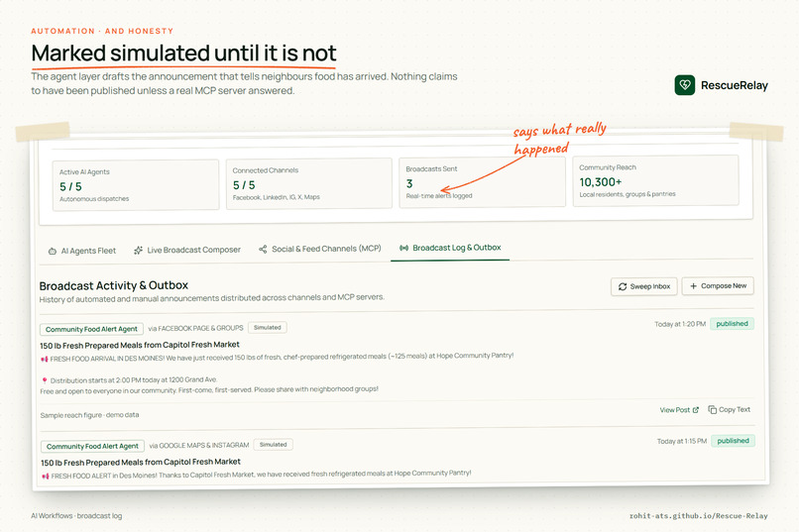The width and height of the screenshot is (799, 532).
Task: Click the RescueRelay heart logo icon
Action: click(x=684, y=85)
